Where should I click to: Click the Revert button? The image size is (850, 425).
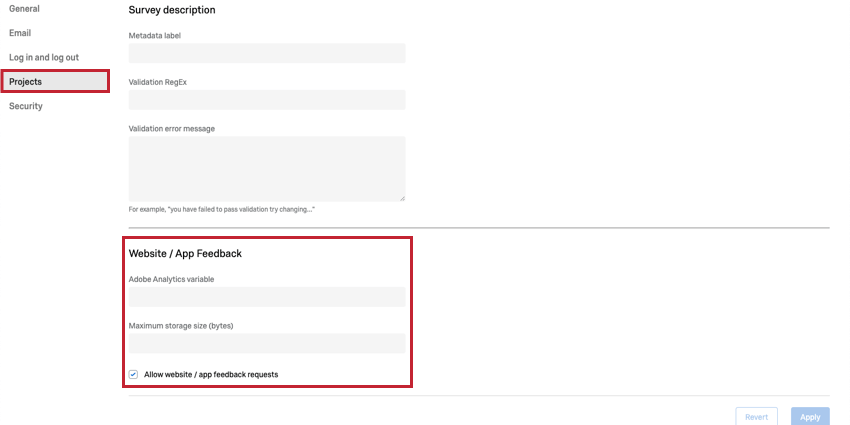[756, 417]
